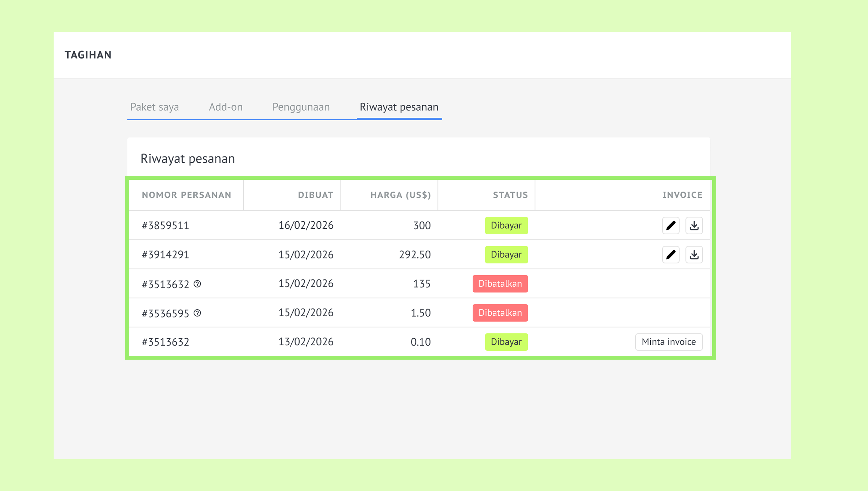Click the Dibuat column header

point(316,195)
